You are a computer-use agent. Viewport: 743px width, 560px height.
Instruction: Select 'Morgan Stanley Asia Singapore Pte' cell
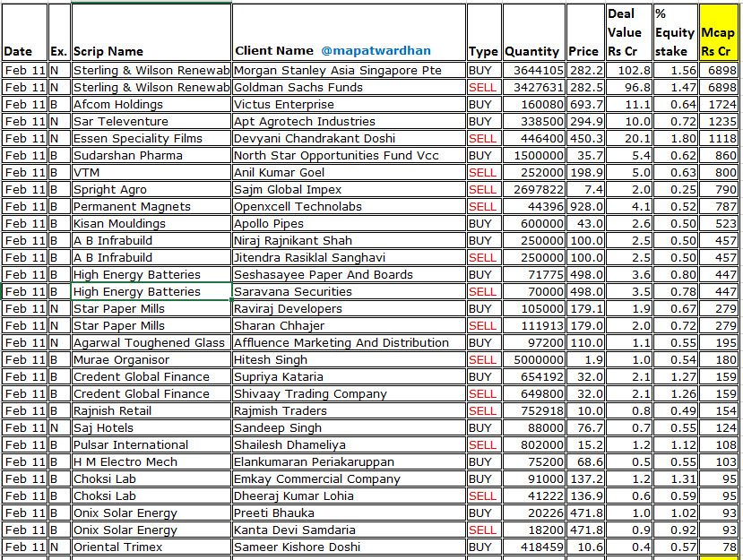click(350, 70)
